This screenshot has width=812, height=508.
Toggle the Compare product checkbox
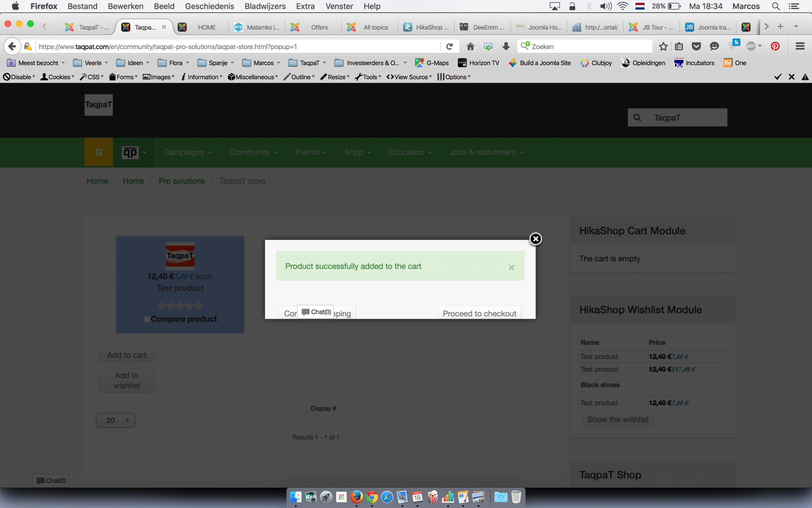click(147, 319)
